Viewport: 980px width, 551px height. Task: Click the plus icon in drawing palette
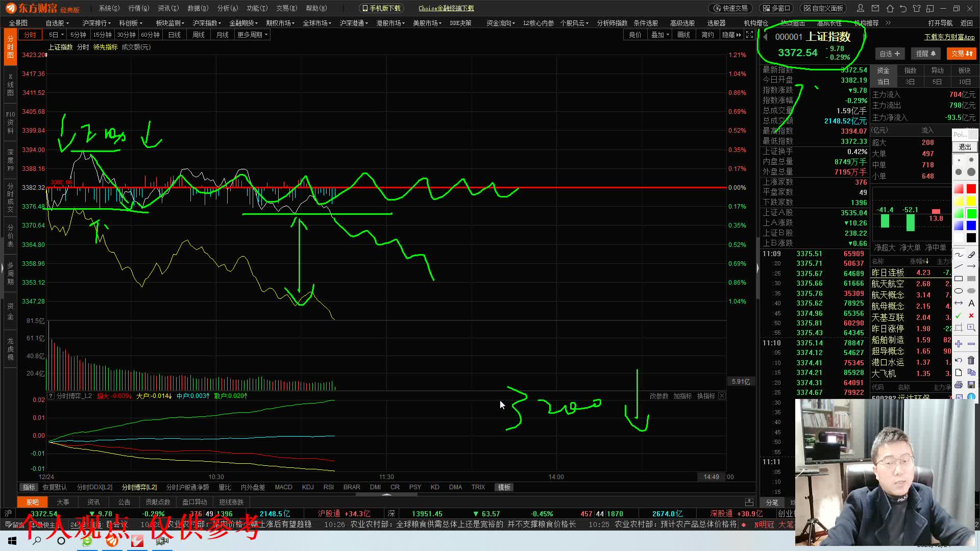point(959,344)
